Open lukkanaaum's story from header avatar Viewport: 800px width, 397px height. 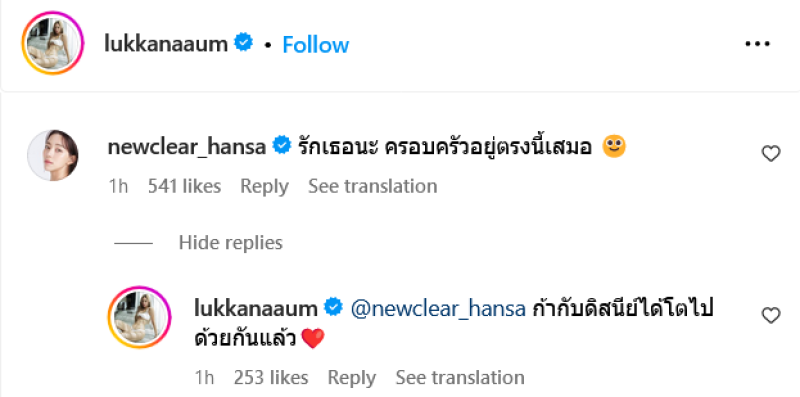click(x=53, y=43)
